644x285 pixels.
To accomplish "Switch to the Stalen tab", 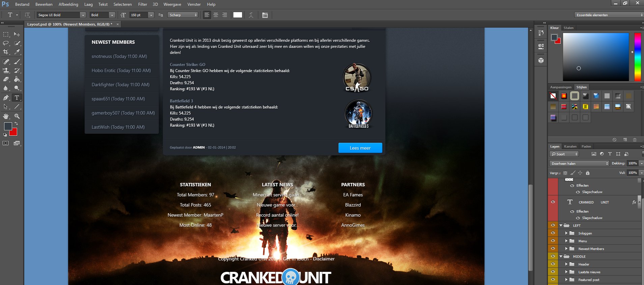I will point(568,28).
